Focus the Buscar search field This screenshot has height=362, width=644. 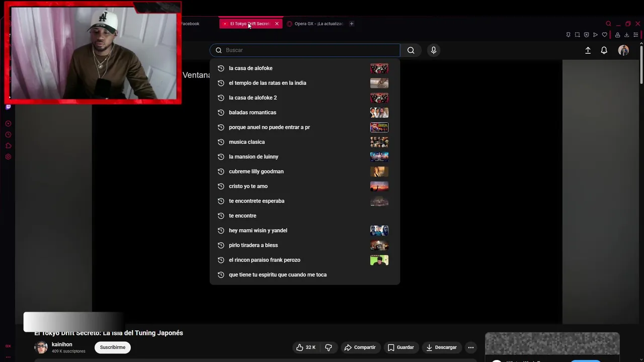(x=305, y=50)
